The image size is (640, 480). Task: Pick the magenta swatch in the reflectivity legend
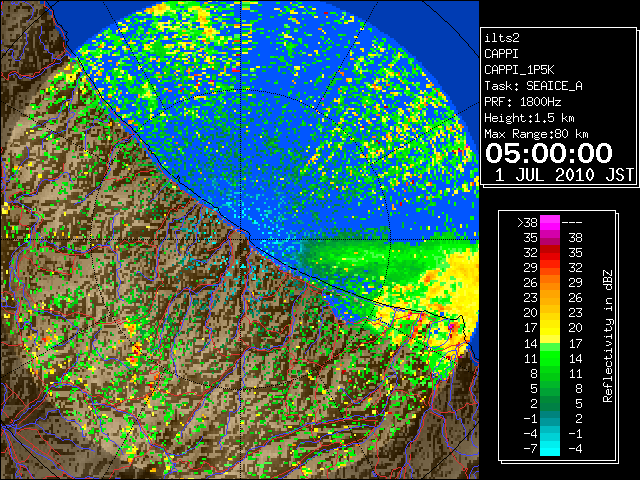(550, 223)
